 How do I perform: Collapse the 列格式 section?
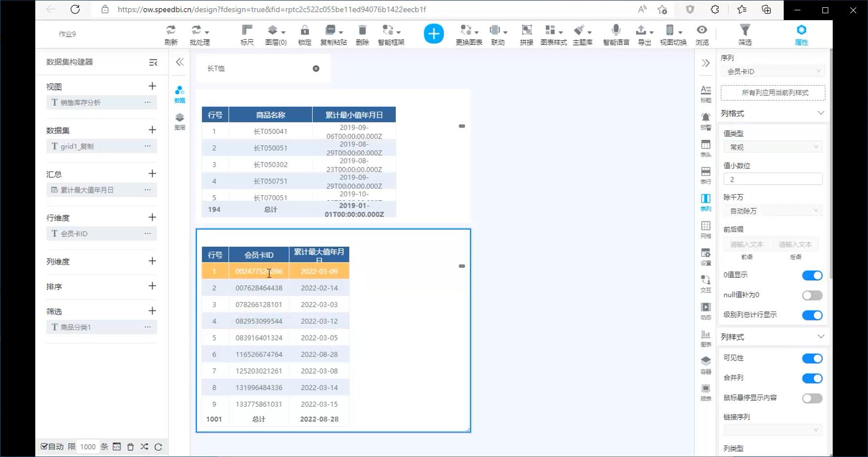[x=820, y=113]
